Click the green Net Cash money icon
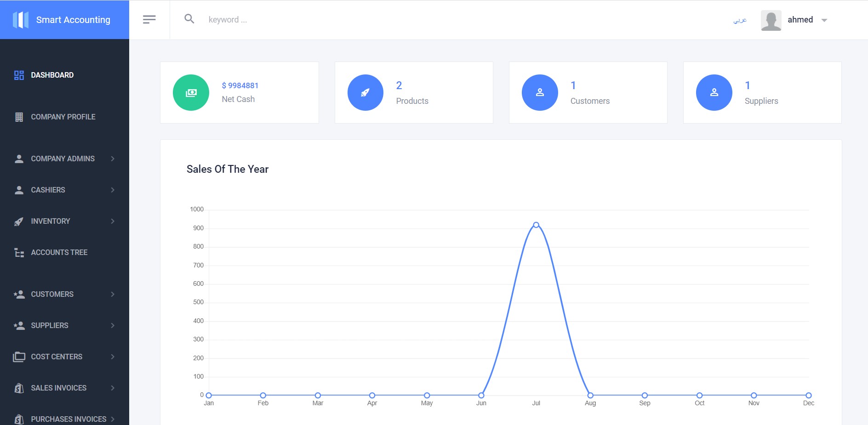Image resolution: width=868 pixels, height=425 pixels. point(191,92)
